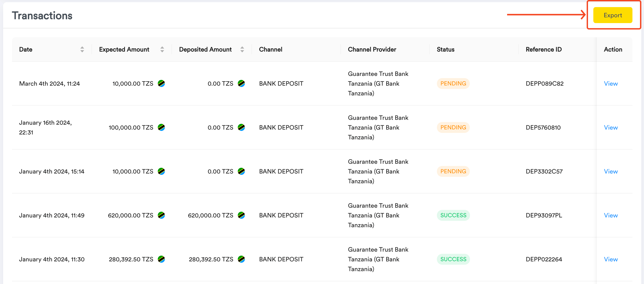The height and width of the screenshot is (284, 644).
Task: Click PENDING status badge for DEP3302C57
Action: pos(453,172)
